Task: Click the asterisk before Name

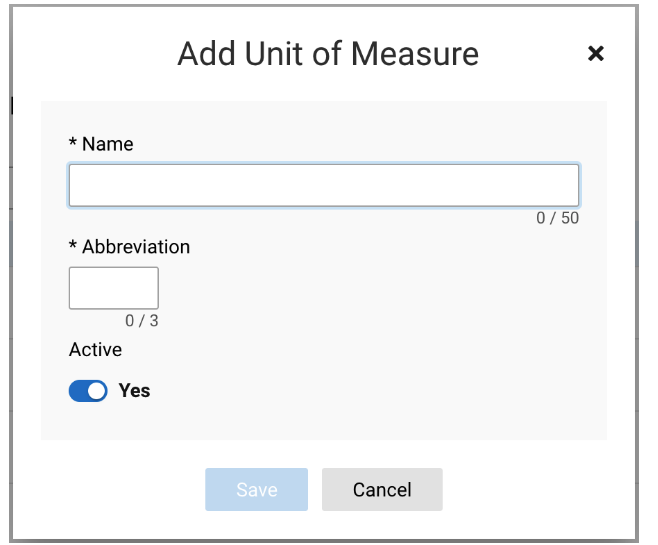Action: pos(73,142)
